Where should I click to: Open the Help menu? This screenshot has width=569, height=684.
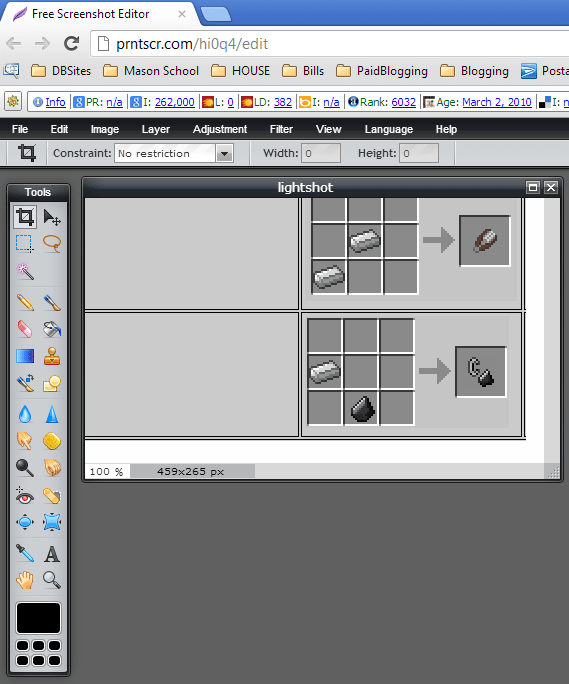coord(446,129)
